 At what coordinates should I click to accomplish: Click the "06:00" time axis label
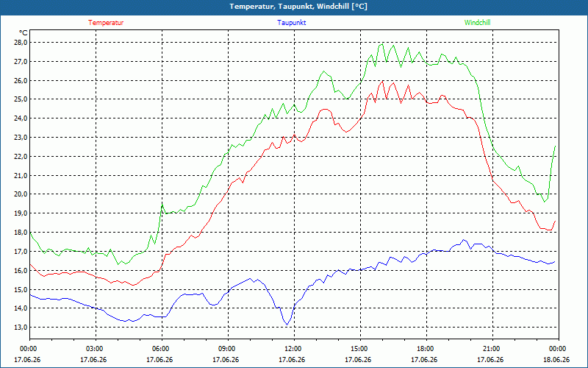[x=159, y=349]
